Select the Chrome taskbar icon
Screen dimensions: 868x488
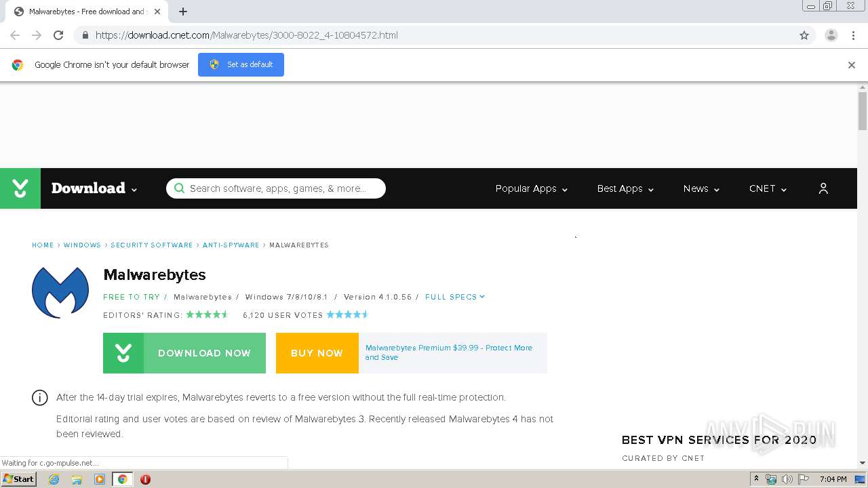click(x=122, y=479)
